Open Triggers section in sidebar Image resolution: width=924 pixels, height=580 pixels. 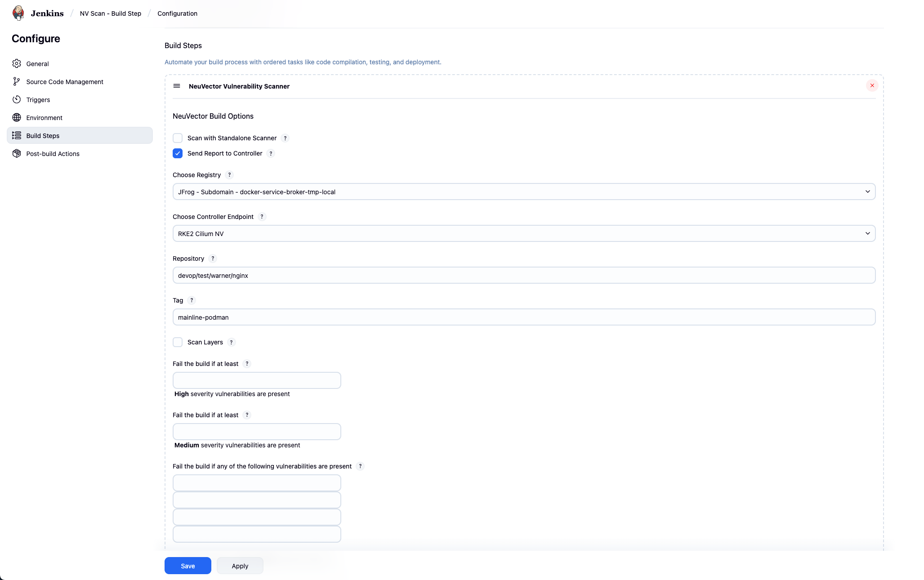tap(38, 100)
